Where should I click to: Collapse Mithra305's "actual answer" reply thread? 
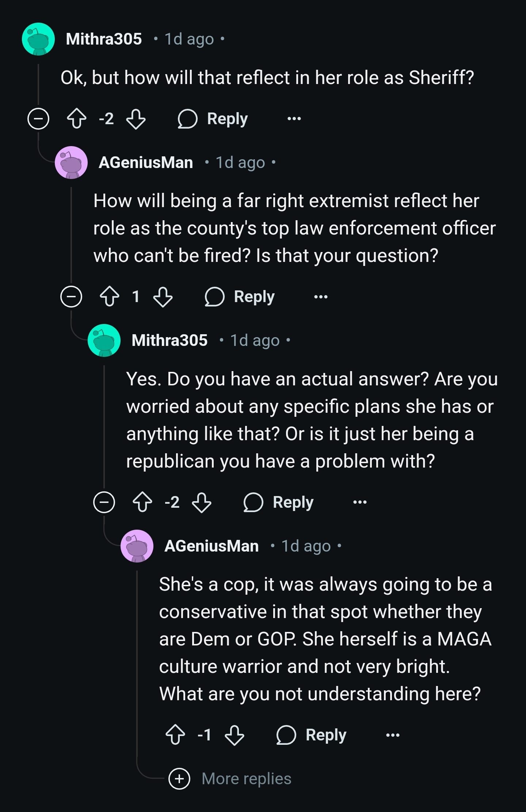coord(104,502)
